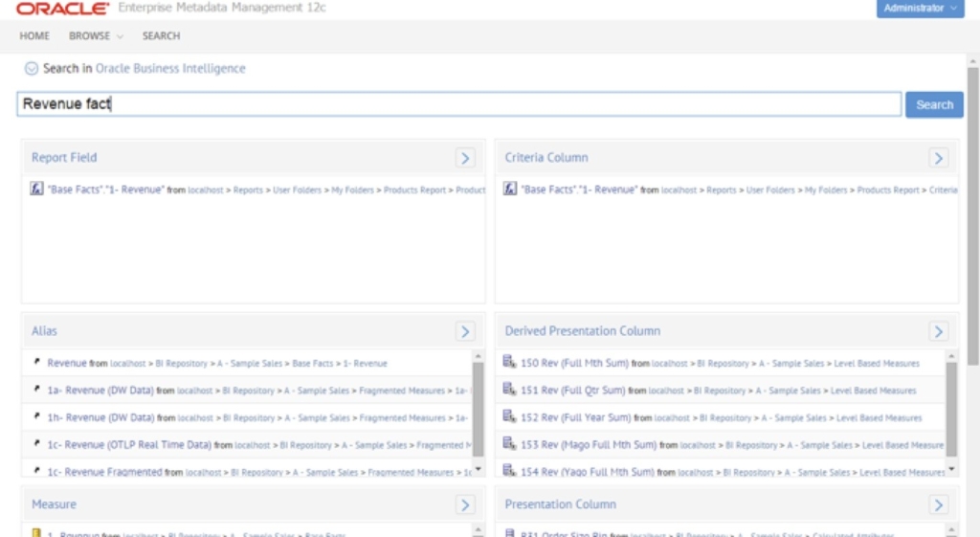Click Alias panel scrollbar up arrow
This screenshot has height=537, width=980.
tap(479, 356)
